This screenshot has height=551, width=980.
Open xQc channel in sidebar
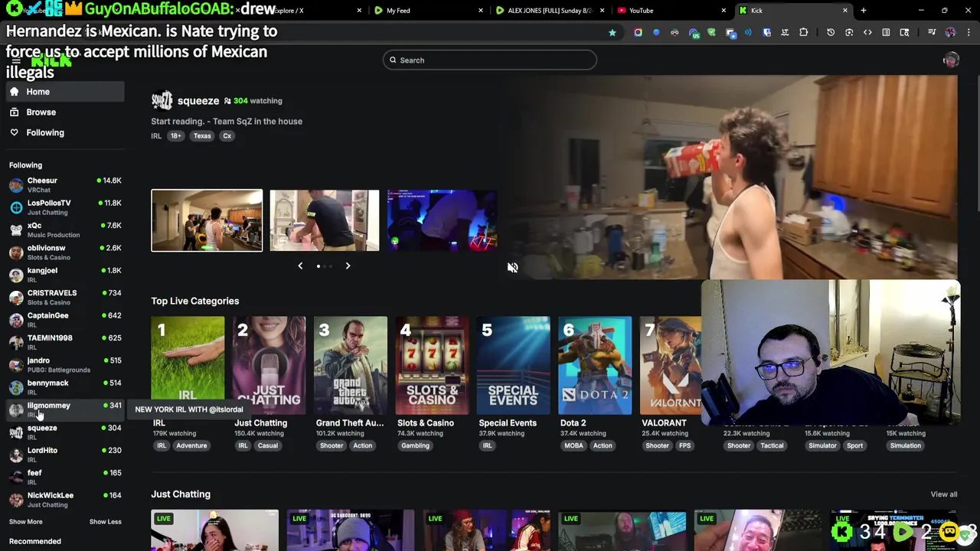pyautogui.click(x=65, y=230)
